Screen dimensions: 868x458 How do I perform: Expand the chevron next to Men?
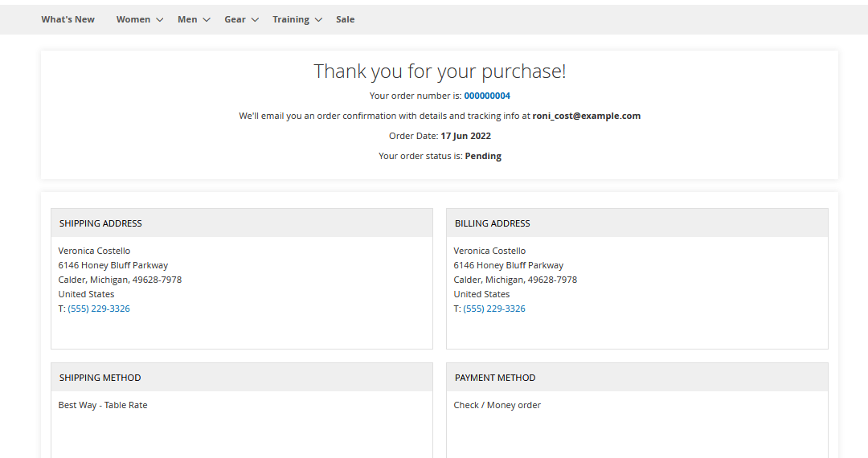click(207, 20)
